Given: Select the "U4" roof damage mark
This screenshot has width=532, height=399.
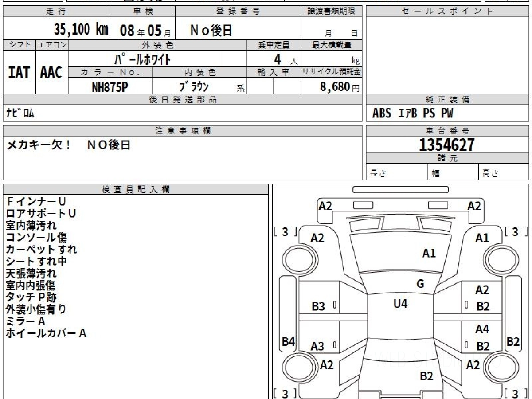Looking at the screenshot, I should 400,304.
